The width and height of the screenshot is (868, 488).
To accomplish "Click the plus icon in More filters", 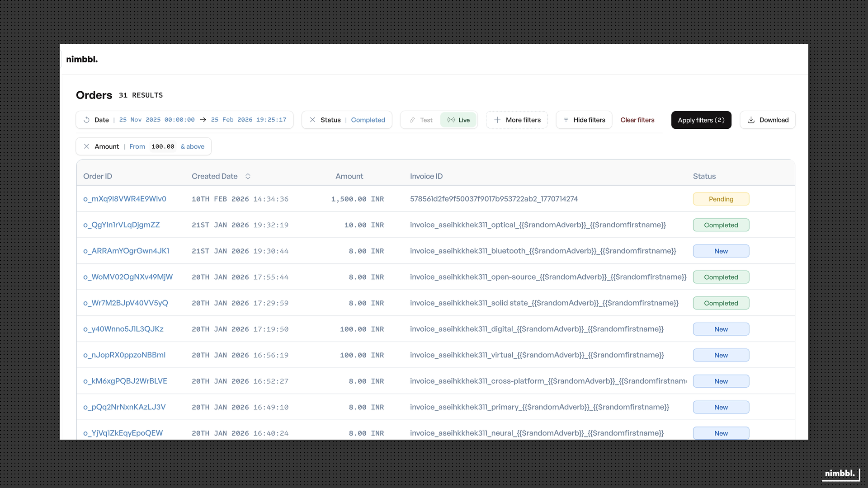I will 497,120.
